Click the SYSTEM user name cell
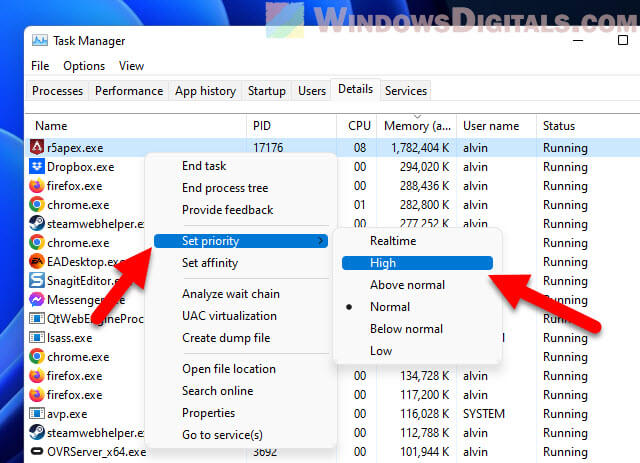This screenshot has width=640, height=463. click(484, 414)
